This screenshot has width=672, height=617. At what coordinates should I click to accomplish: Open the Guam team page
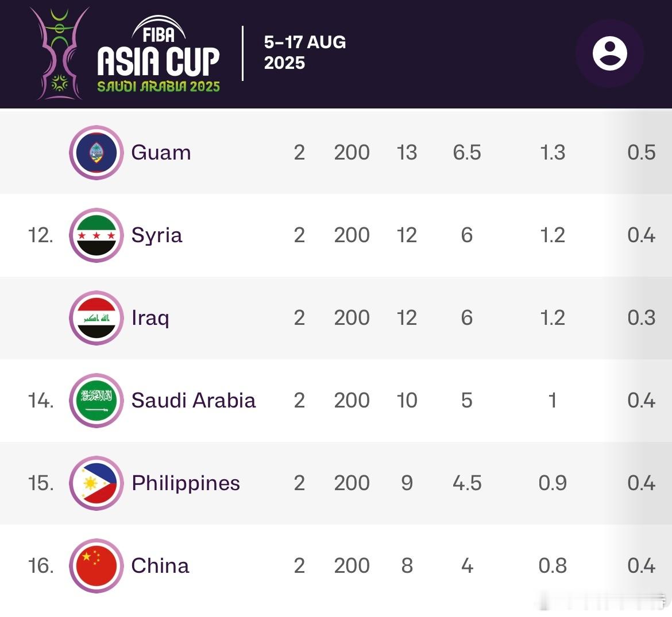tap(161, 153)
